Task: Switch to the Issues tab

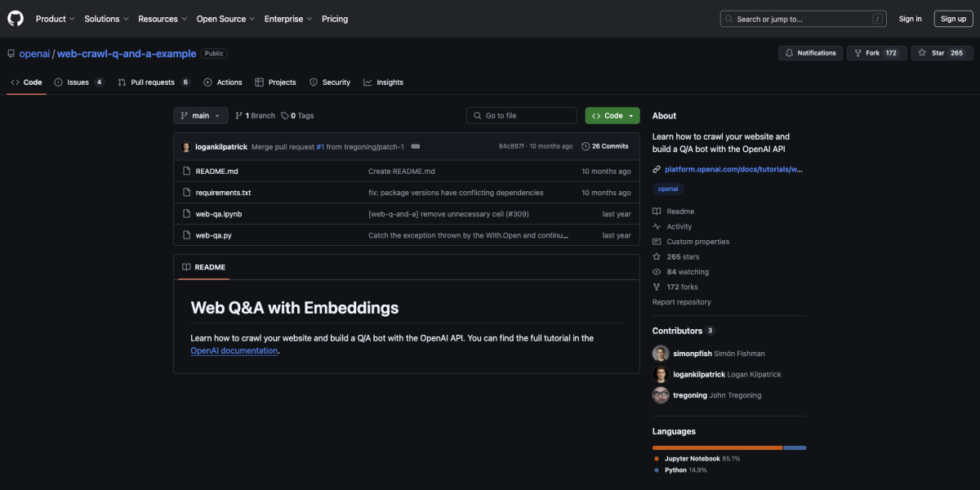Action: coord(78,82)
